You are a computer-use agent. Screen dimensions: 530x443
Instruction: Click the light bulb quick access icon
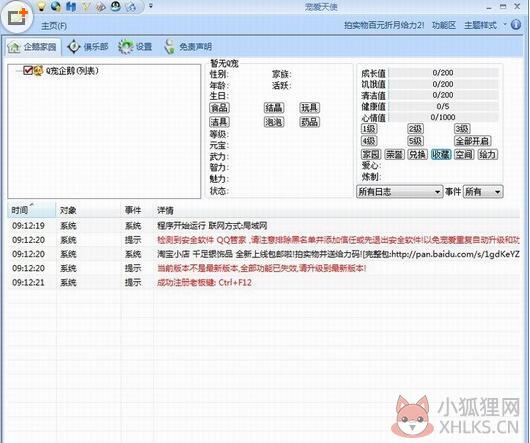coord(41,6)
